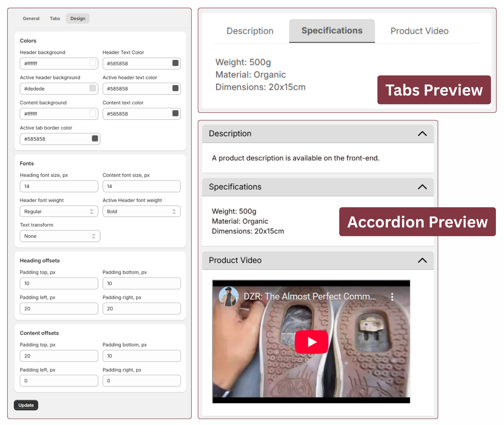
Task: Play the embedded YouTube video
Action: (312, 342)
